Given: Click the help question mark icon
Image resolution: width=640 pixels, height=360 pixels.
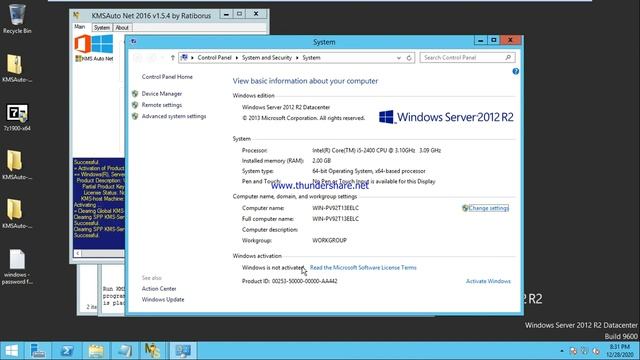Looking at the screenshot, I should coord(516,71).
